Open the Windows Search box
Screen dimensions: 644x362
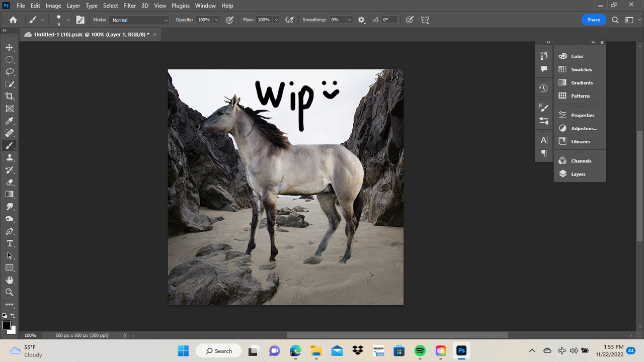tap(219, 351)
